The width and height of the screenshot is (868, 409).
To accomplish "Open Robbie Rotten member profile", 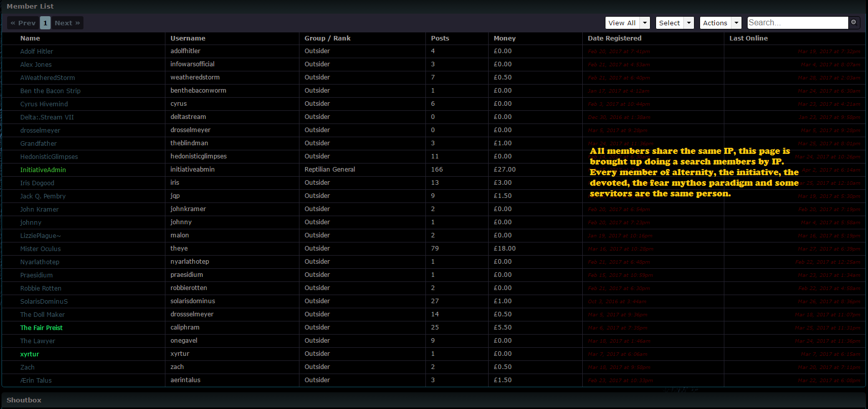I will (41, 289).
